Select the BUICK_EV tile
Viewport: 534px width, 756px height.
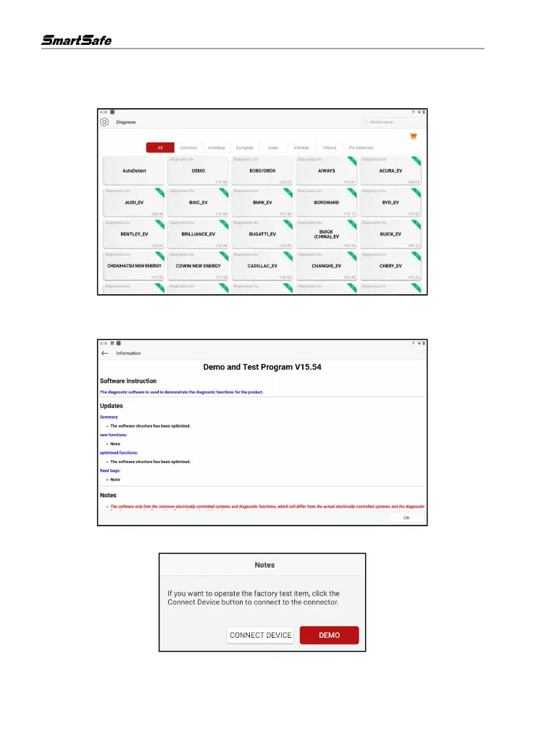tap(391, 234)
